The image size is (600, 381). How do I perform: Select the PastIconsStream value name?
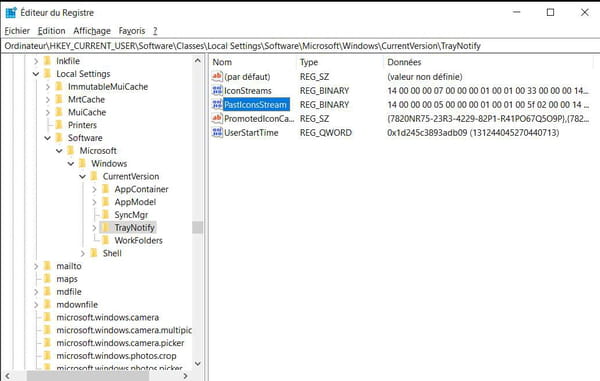[255, 104]
